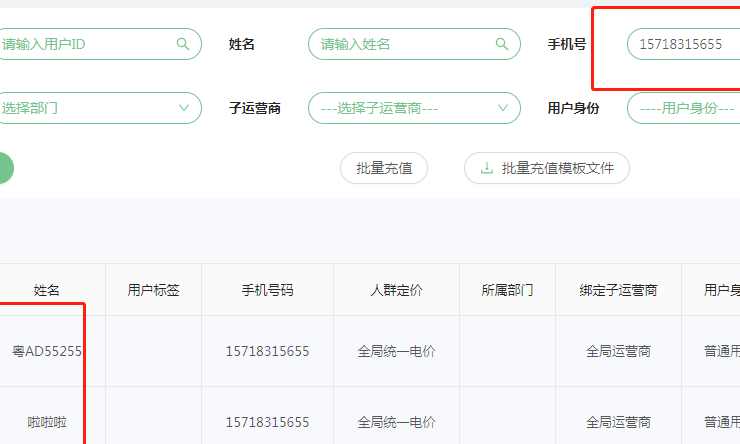Click the download icon on 批量充值模板文件
Image resolution: width=740 pixels, height=444 pixels.
click(487, 168)
